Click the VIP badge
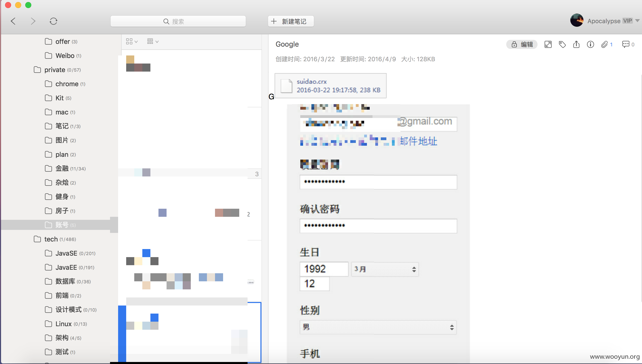Screen dimensions: 642x364 tap(628, 21)
